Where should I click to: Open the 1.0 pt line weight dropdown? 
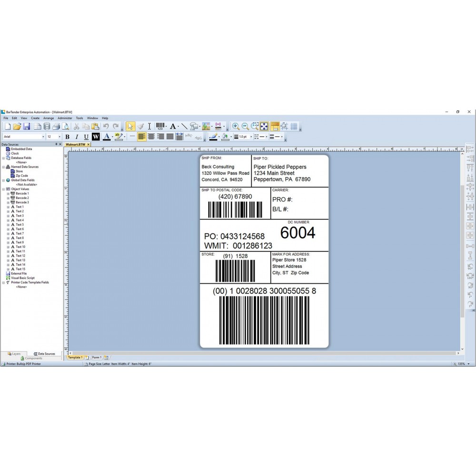coord(250,137)
